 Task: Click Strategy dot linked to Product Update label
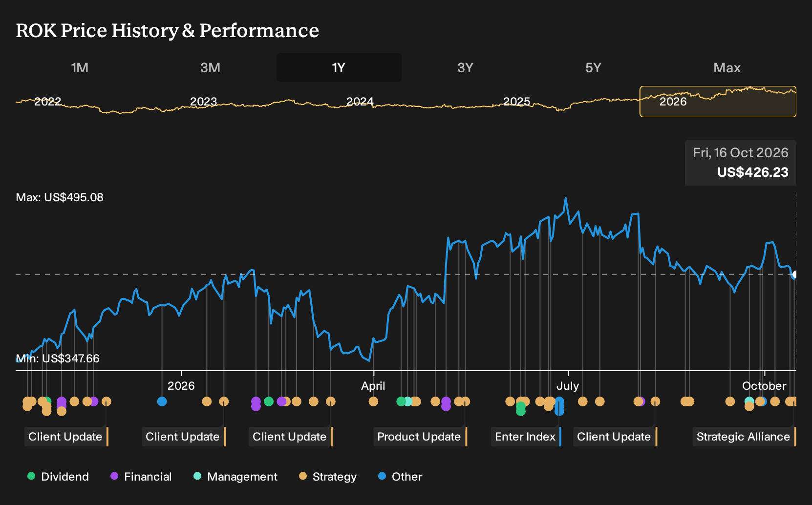point(465,401)
